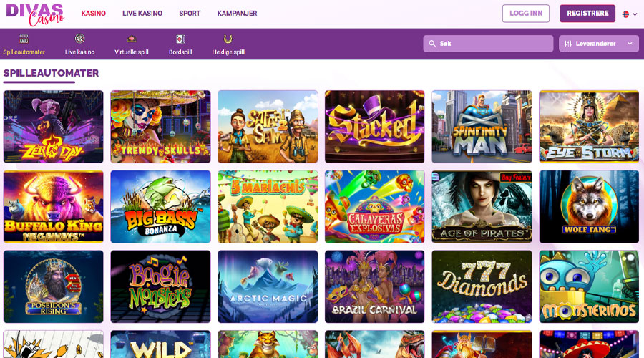Open the Age of Pirates game
644x358 pixels.
(x=482, y=207)
